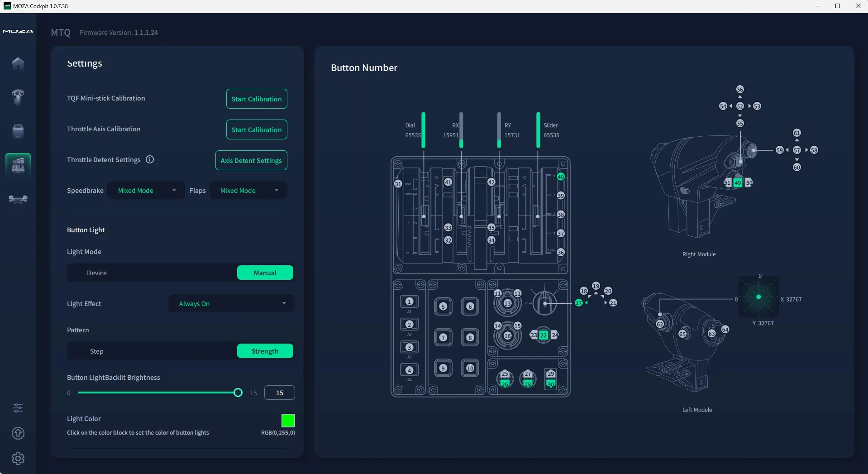The image size is (868, 474).
Task: Click button number 1 on panel diagram
Action: coord(409,302)
